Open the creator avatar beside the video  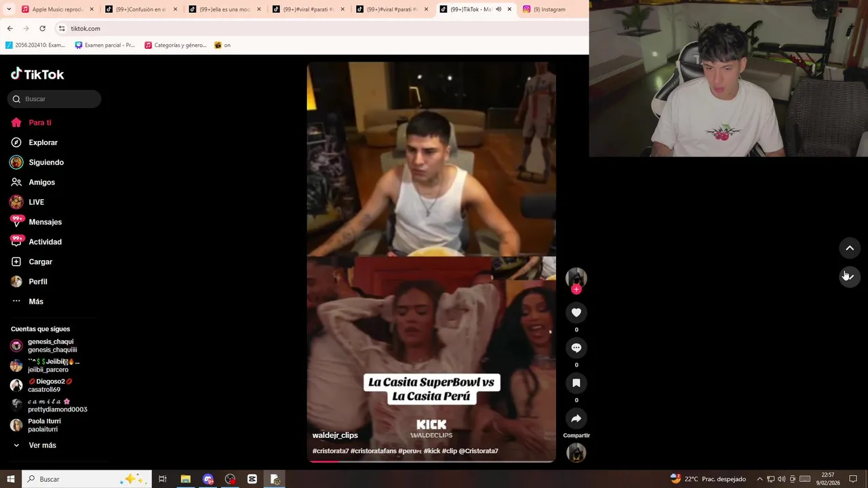576,277
